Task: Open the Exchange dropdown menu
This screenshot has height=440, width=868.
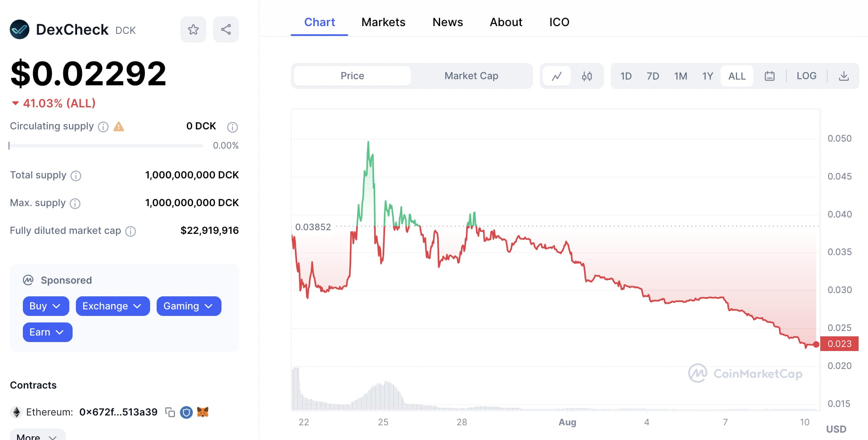Action: click(x=113, y=306)
